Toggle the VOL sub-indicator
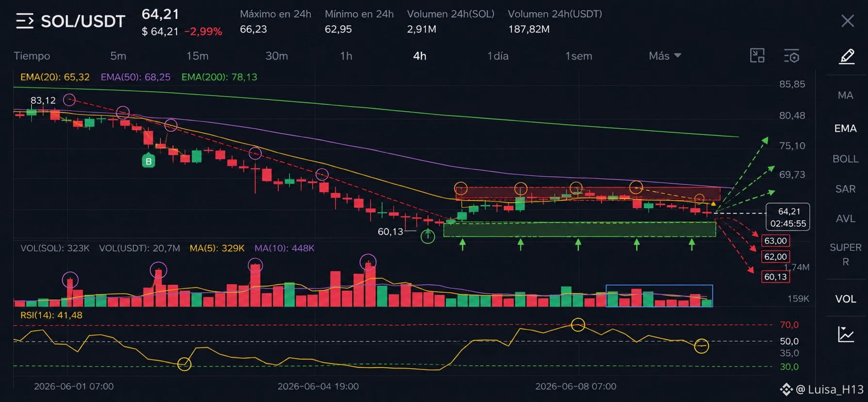Screen dimensions: 868x402 pyautogui.click(x=845, y=299)
